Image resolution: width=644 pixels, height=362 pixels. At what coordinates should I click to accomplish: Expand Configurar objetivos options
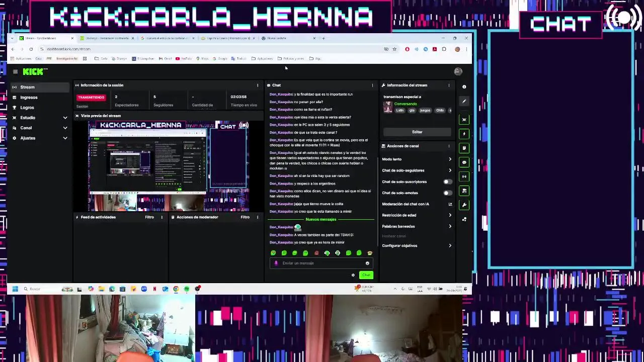pyautogui.click(x=417, y=246)
